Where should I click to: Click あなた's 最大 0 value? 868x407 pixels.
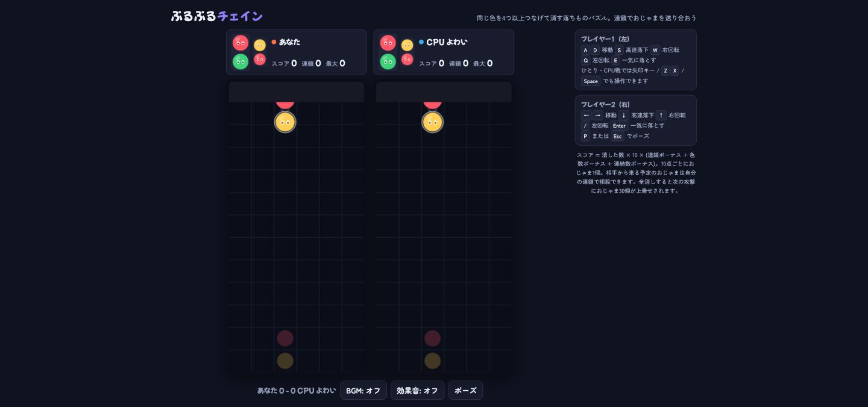342,63
